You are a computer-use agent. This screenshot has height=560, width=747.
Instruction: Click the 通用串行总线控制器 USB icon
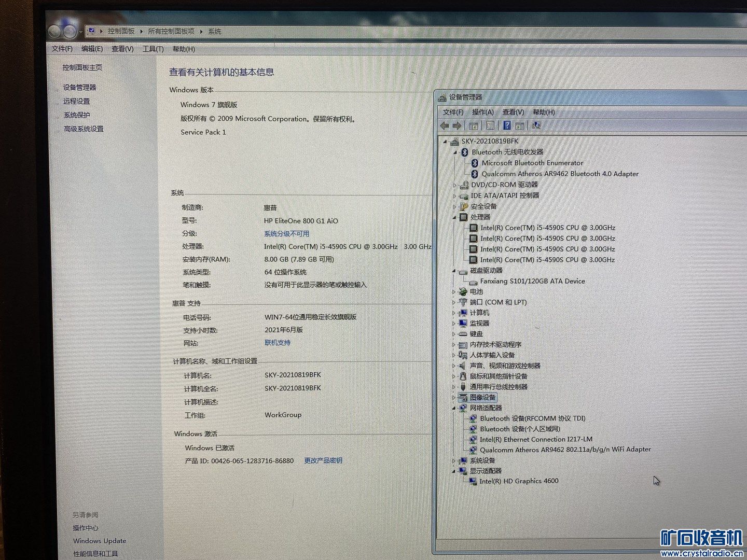(x=463, y=387)
